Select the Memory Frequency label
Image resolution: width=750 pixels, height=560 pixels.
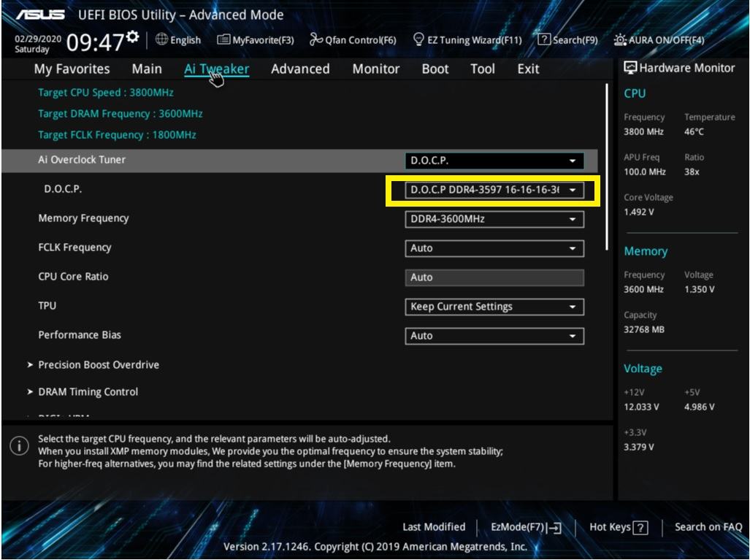click(x=84, y=218)
